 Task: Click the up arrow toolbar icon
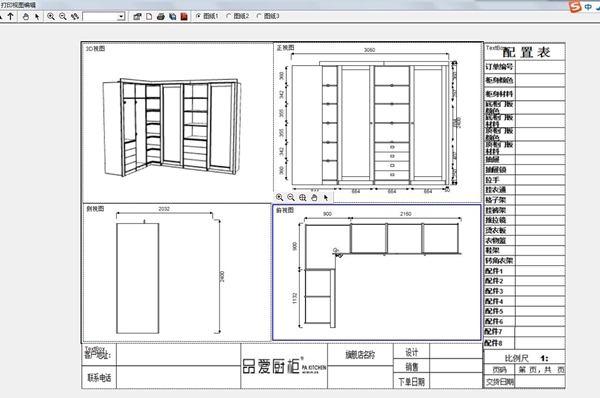[11, 16]
